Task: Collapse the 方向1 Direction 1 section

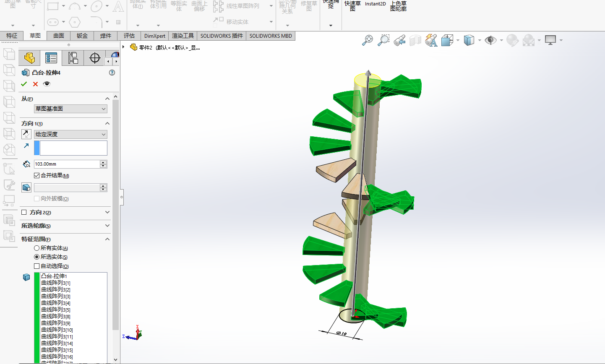Action: click(107, 123)
